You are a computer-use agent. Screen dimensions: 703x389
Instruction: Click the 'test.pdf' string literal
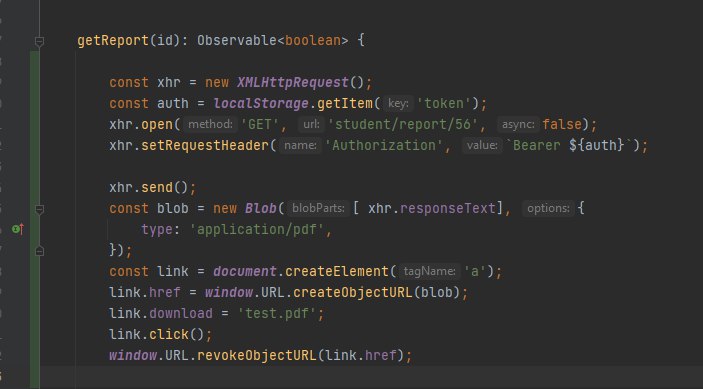pos(277,313)
